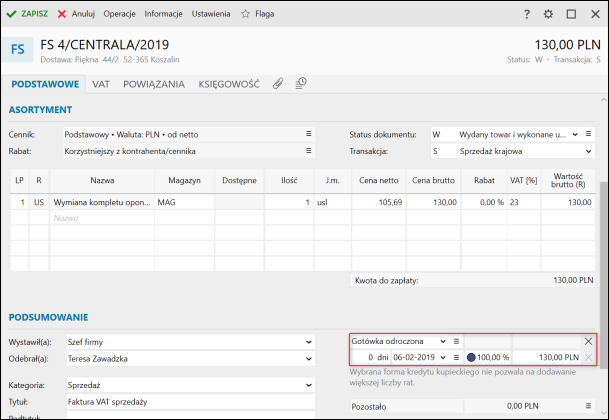
Task: Click the dark blue circle by 100,00 %
Action: [471, 357]
